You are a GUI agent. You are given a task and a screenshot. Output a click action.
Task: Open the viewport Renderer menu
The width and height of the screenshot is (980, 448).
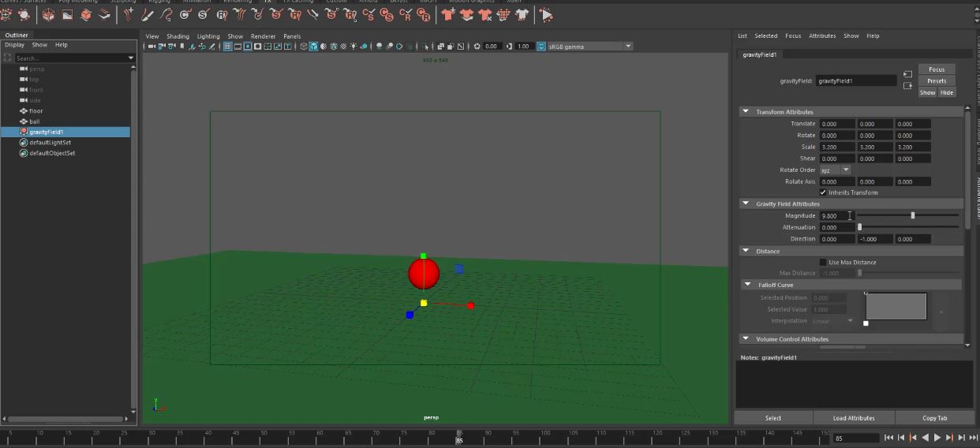tap(264, 36)
